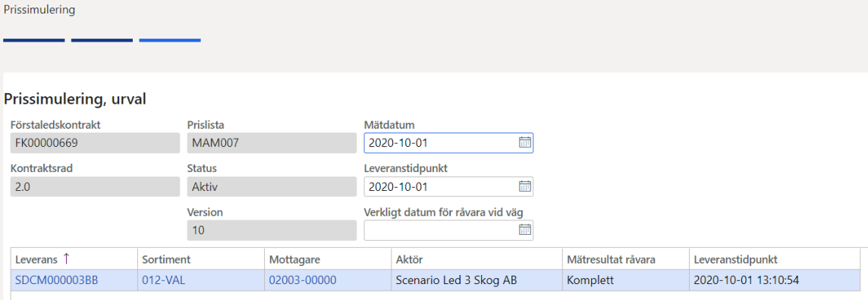This screenshot has height=300, width=868.
Task: Click the empty Verkligt datum field
Action: point(448,230)
